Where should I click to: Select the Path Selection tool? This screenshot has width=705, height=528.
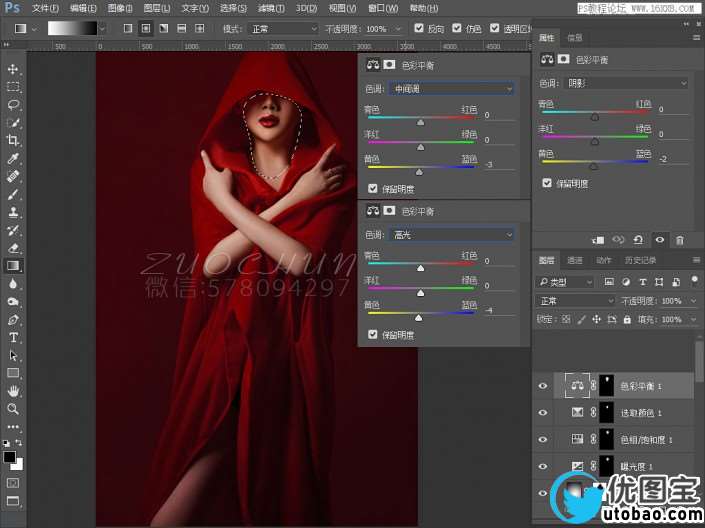tap(13, 355)
